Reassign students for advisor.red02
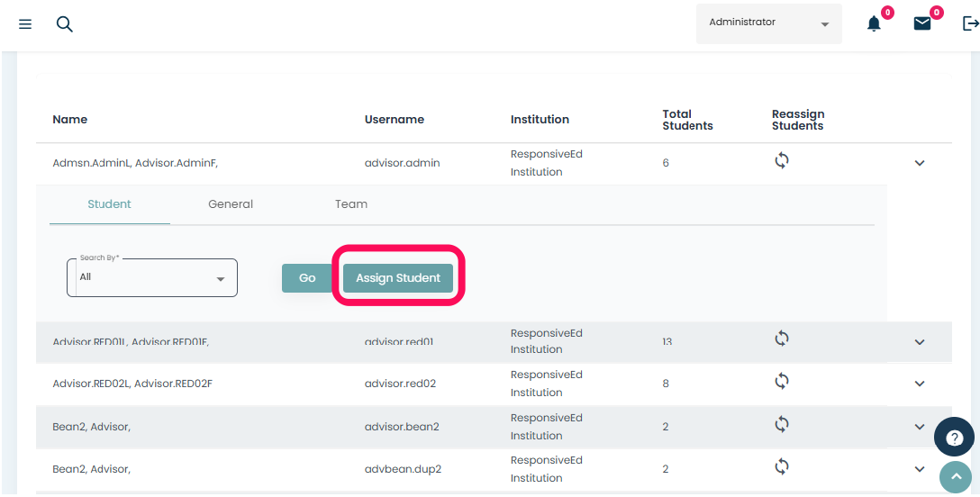The width and height of the screenshot is (980, 497). (782, 382)
